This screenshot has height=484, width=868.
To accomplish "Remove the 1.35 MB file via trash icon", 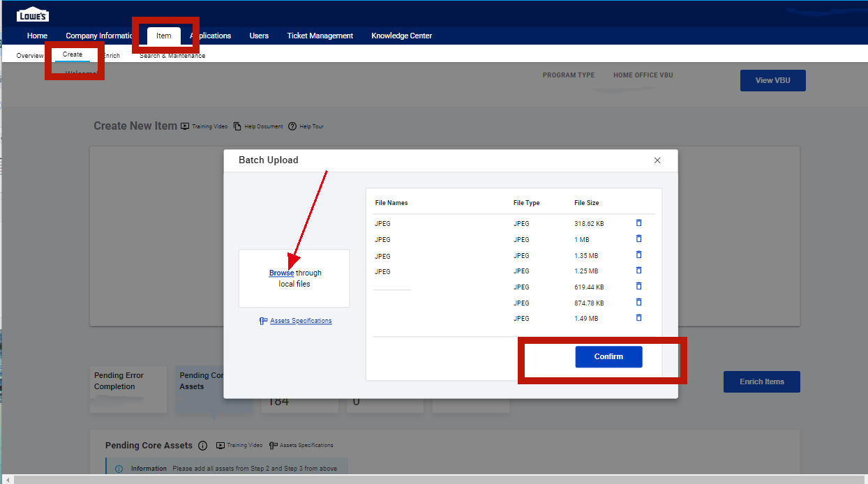I will 638,255.
